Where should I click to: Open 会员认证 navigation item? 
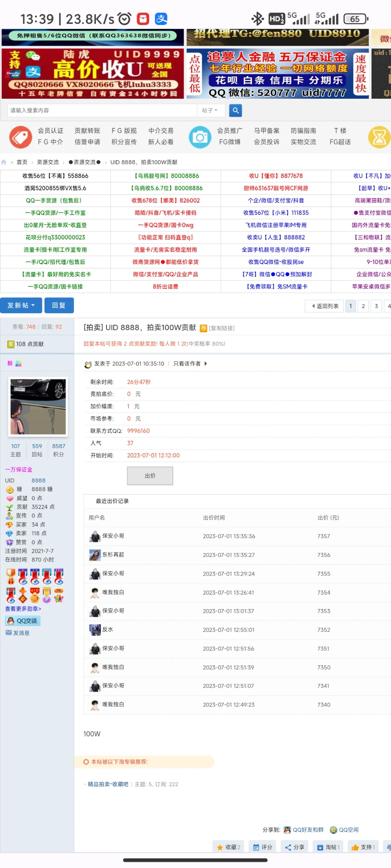pos(50,131)
